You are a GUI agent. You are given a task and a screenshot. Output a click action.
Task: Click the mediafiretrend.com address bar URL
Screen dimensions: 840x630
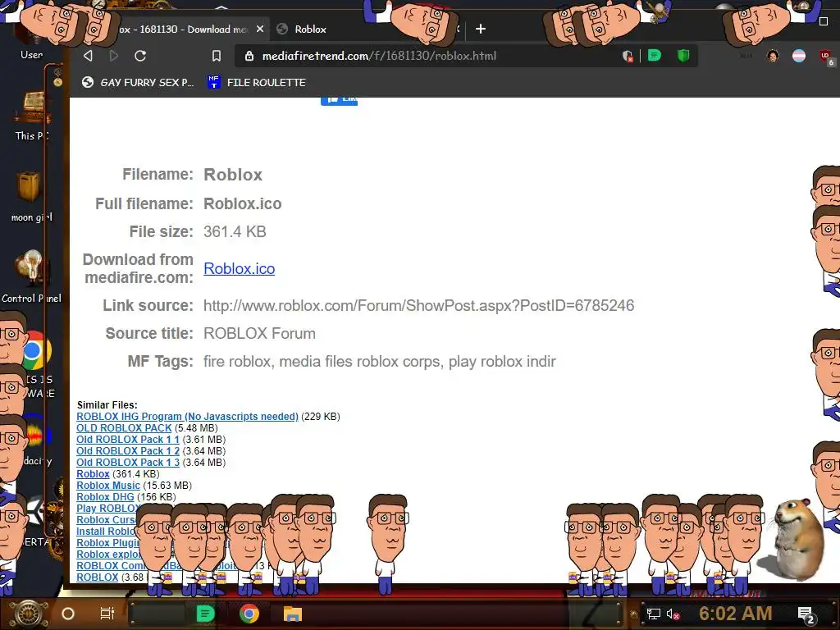pos(379,56)
